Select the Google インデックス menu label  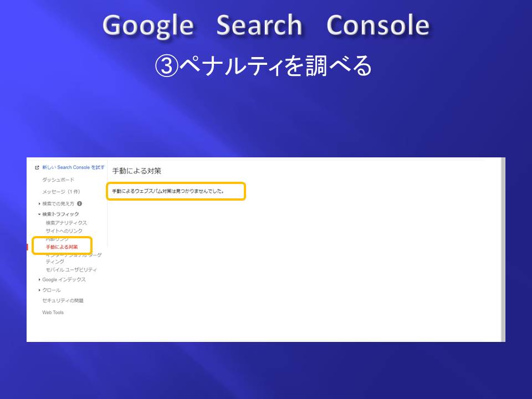point(64,279)
